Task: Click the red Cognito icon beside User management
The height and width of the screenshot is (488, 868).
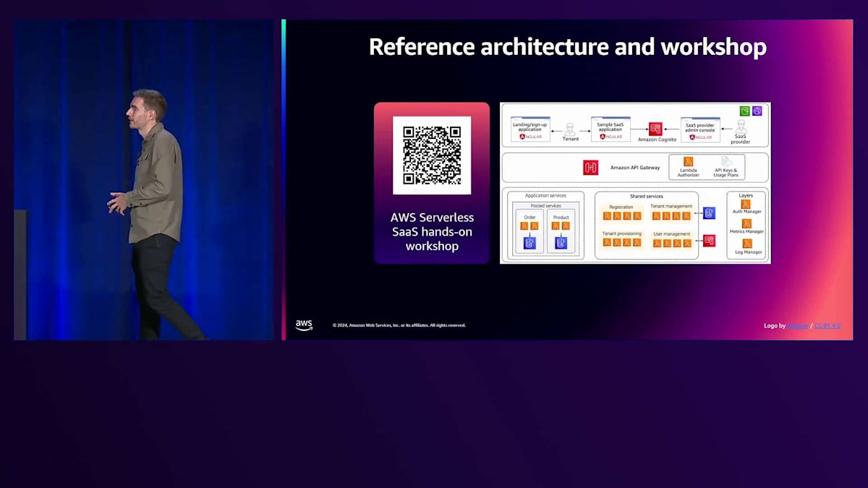Action: point(709,241)
